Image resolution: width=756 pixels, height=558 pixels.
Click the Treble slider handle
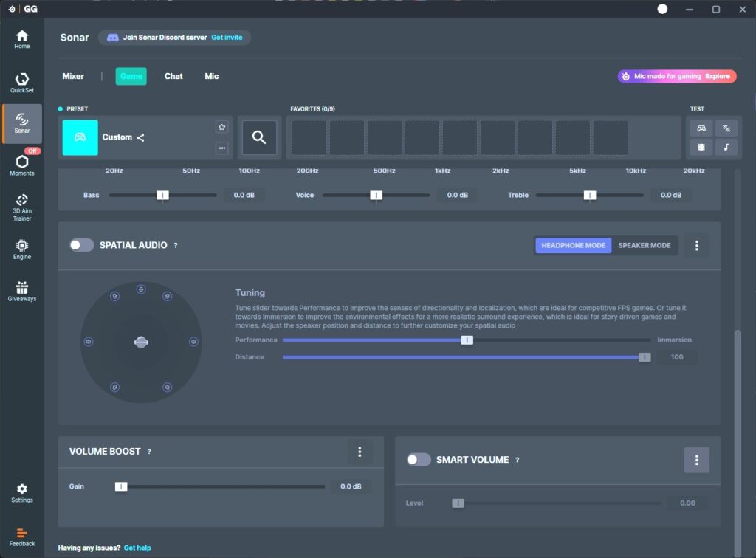(590, 195)
